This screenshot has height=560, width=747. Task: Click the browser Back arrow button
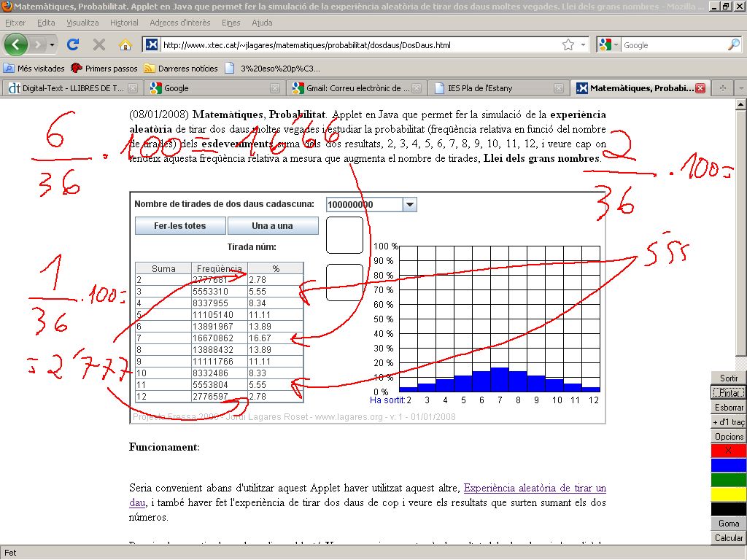16,44
